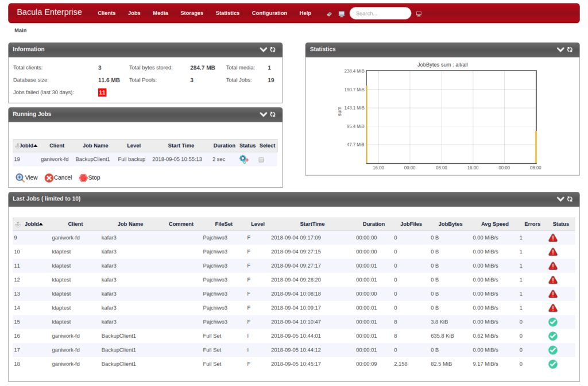Click the tag icon in the top bar

(x=329, y=13)
